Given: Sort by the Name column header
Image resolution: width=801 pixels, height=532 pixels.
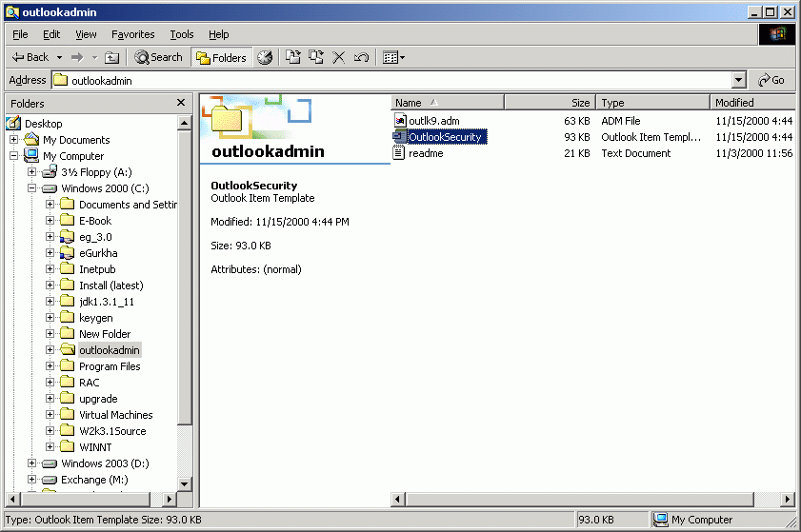Looking at the screenshot, I should click(448, 103).
